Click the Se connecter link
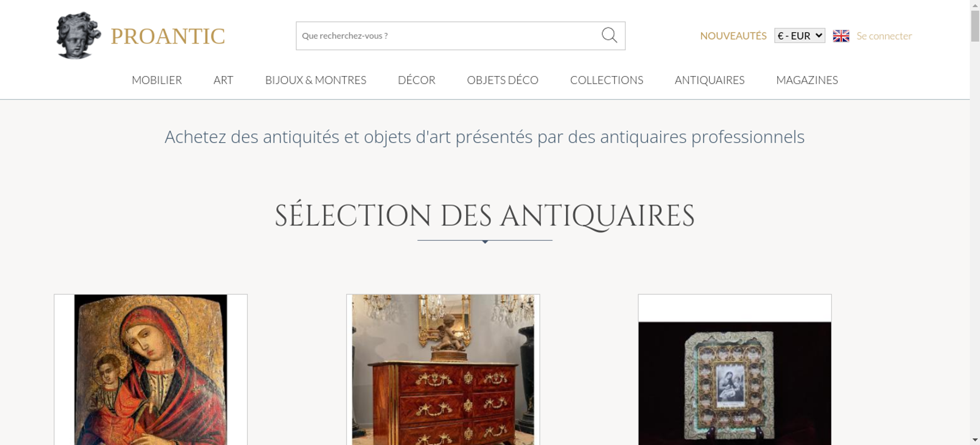Image resolution: width=980 pixels, height=445 pixels. coord(884,36)
